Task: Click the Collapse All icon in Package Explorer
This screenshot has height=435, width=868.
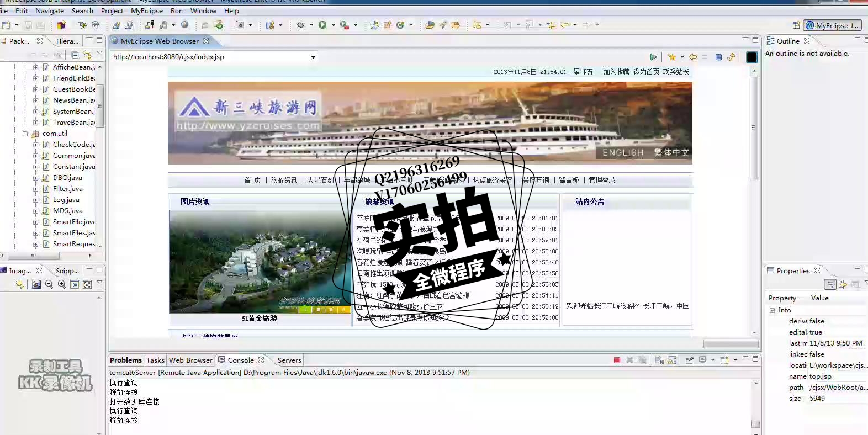Action: [x=75, y=55]
